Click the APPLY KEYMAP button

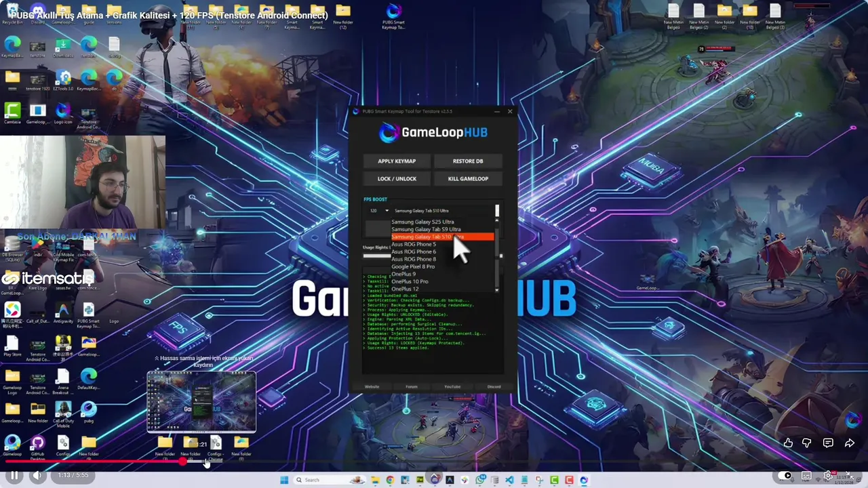[x=397, y=161]
